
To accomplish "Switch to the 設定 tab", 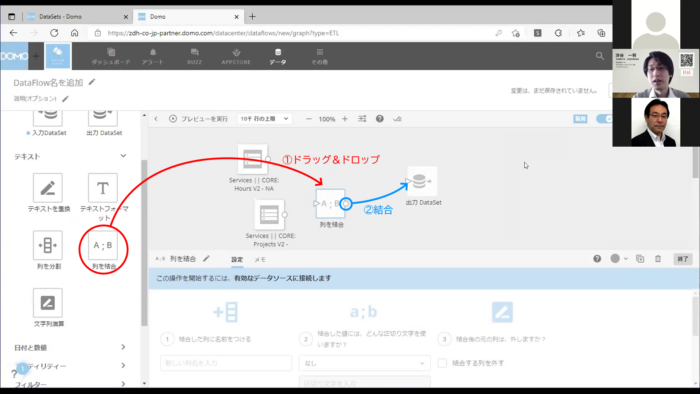I will 237,260.
